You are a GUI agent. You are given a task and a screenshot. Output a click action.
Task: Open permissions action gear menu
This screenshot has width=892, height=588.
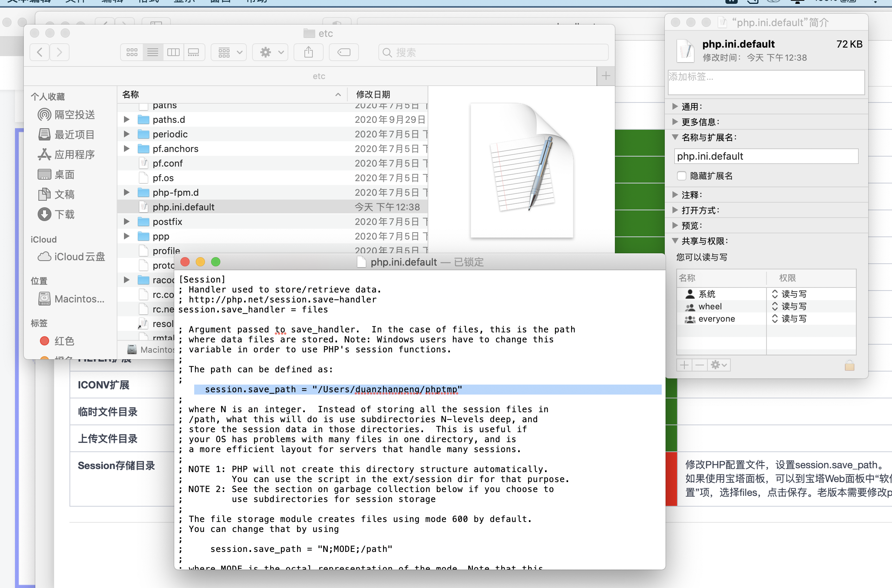pyautogui.click(x=719, y=365)
